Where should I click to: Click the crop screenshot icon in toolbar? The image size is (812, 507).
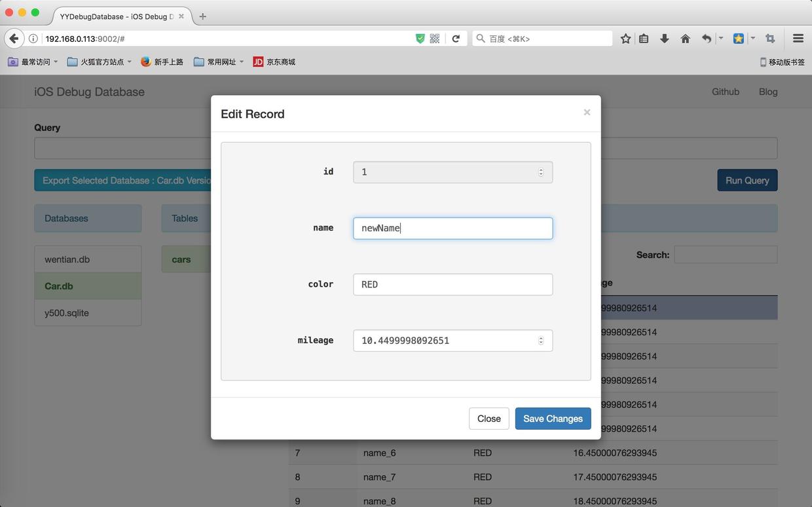(770, 39)
